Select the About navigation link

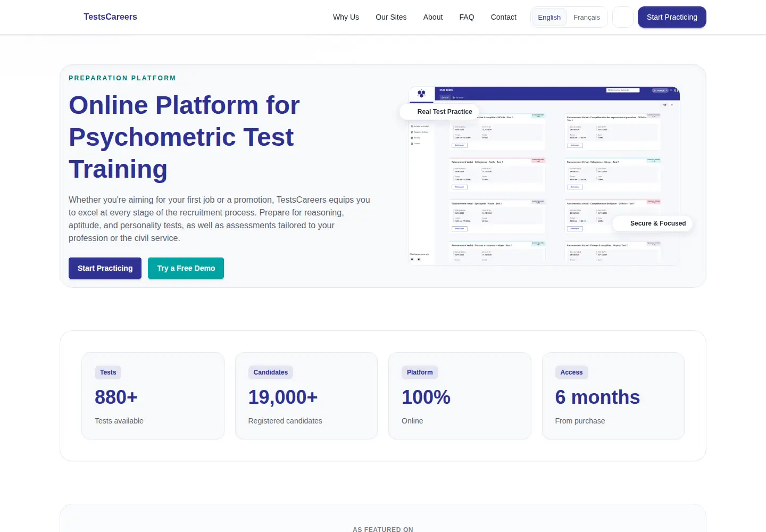(x=433, y=17)
